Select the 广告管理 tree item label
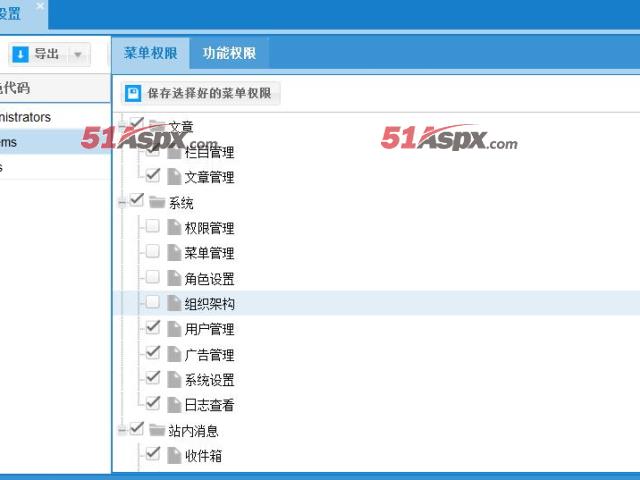640x480 pixels. pos(209,354)
